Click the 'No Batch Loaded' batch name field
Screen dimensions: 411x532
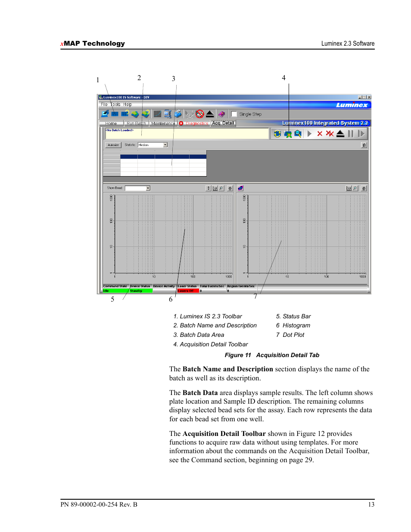[x=187, y=134]
